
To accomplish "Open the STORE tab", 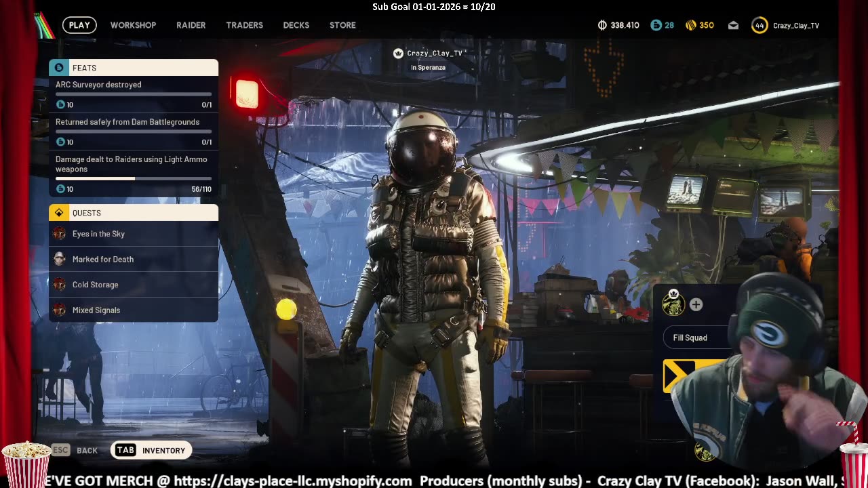I will coord(342,25).
